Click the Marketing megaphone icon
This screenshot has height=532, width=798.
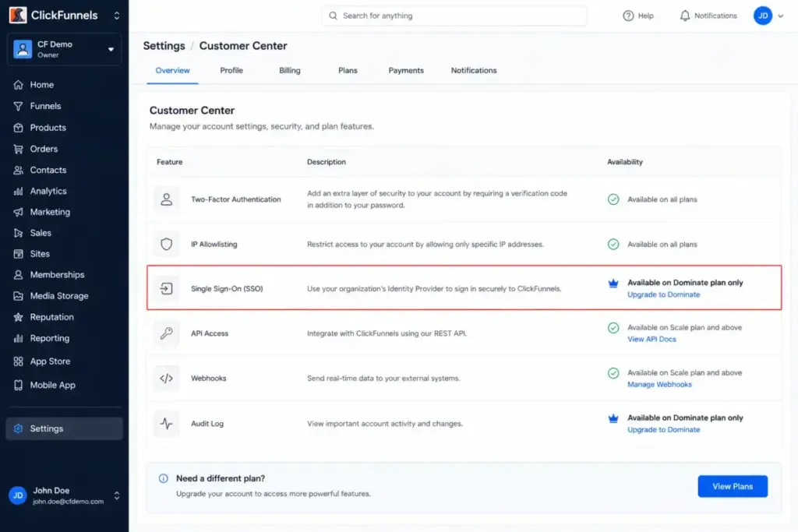coord(19,212)
